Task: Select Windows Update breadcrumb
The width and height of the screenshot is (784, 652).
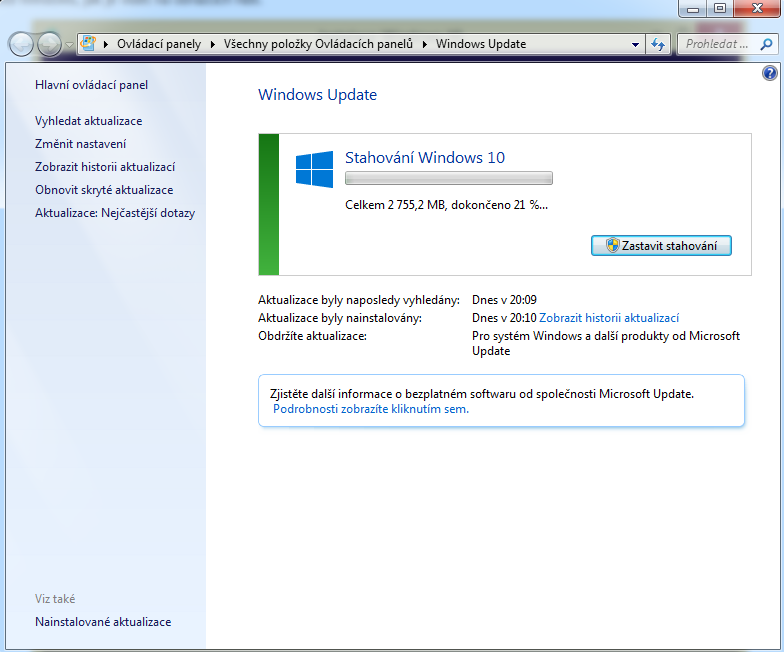Action: tap(481, 44)
